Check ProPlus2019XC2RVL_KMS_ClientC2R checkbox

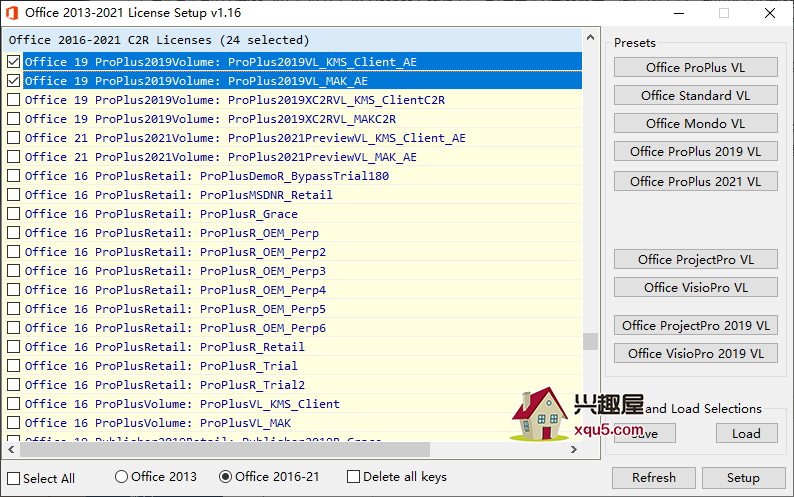(x=14, y=100)
